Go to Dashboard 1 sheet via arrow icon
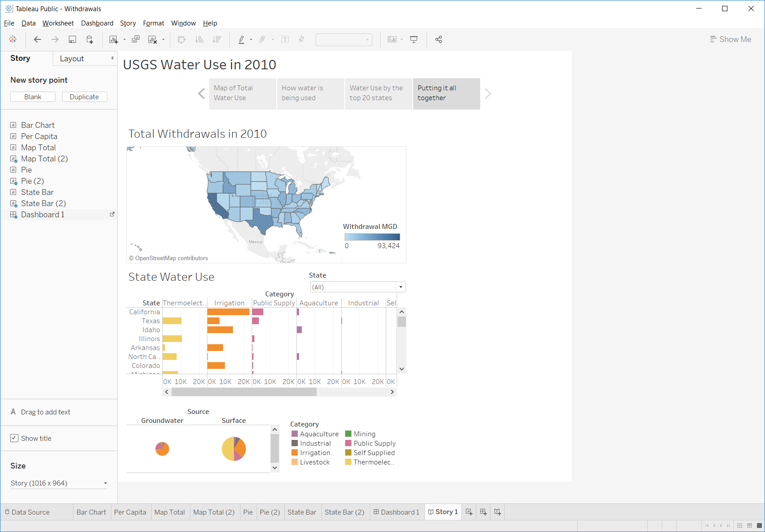765x532 pixels. (x=112, y=215)
